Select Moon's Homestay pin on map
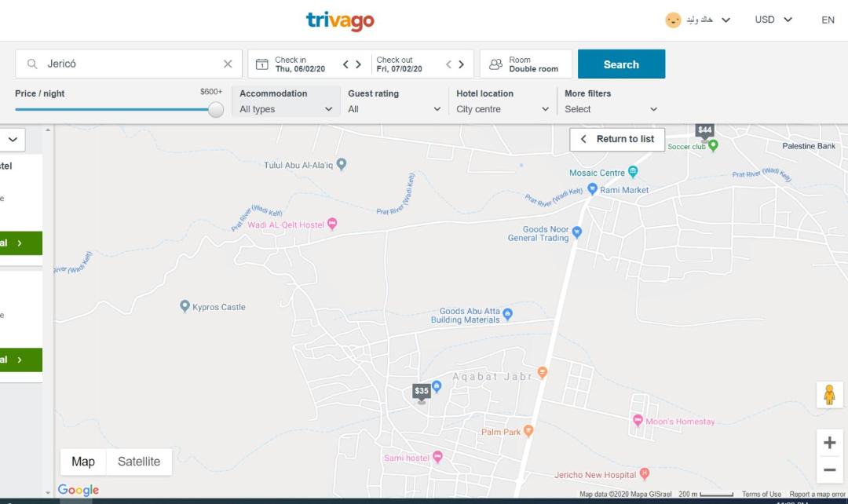The width and height of the screenshot is (848, 504). tap(638, 422)
